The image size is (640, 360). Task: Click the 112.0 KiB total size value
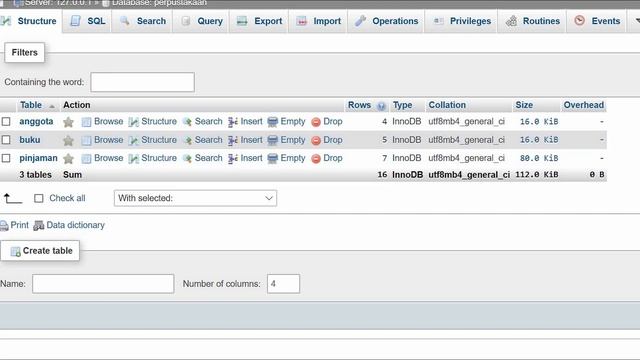click(537, 174)
